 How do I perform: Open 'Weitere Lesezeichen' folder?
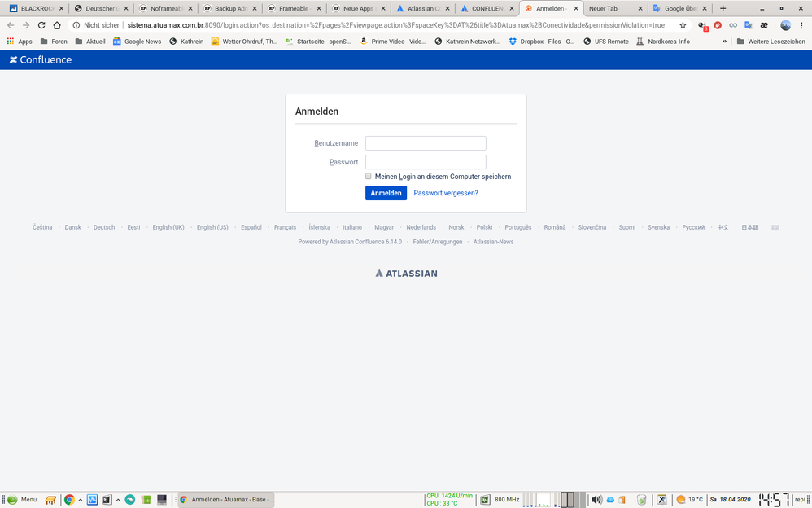[x=771, y=42]
